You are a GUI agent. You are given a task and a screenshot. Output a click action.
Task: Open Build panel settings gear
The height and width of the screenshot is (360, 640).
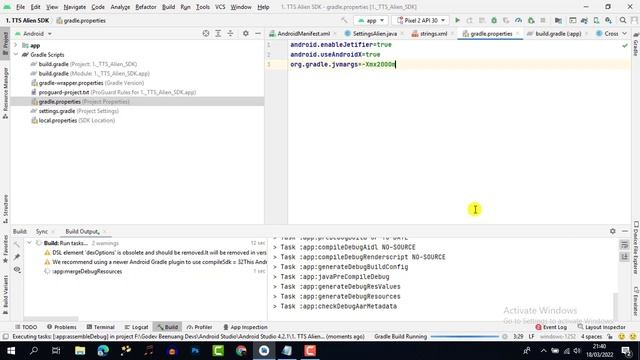point(613,231)
